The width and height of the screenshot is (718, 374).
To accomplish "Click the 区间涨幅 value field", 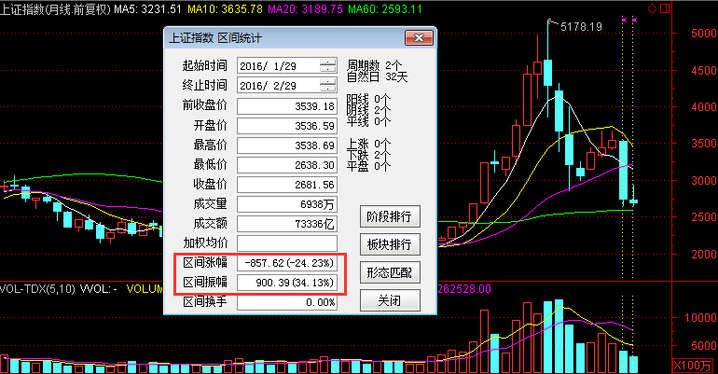I will click(x=287, y=263).
